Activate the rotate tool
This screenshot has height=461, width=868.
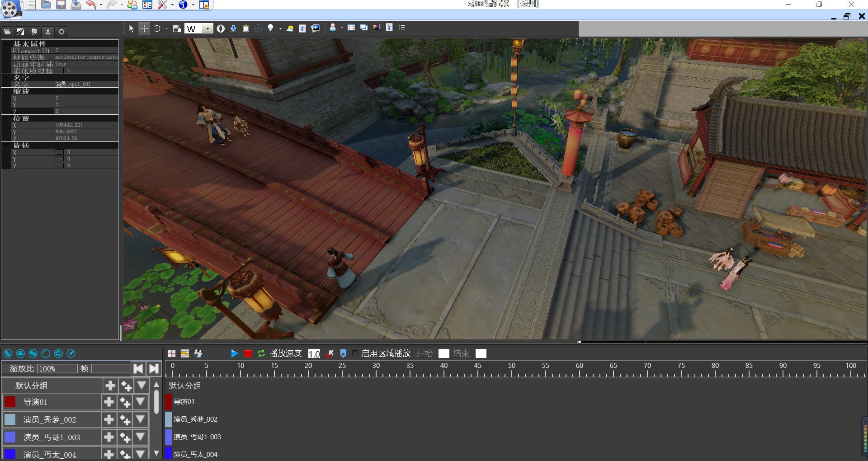pyautogui.click(x=157, y=28)
